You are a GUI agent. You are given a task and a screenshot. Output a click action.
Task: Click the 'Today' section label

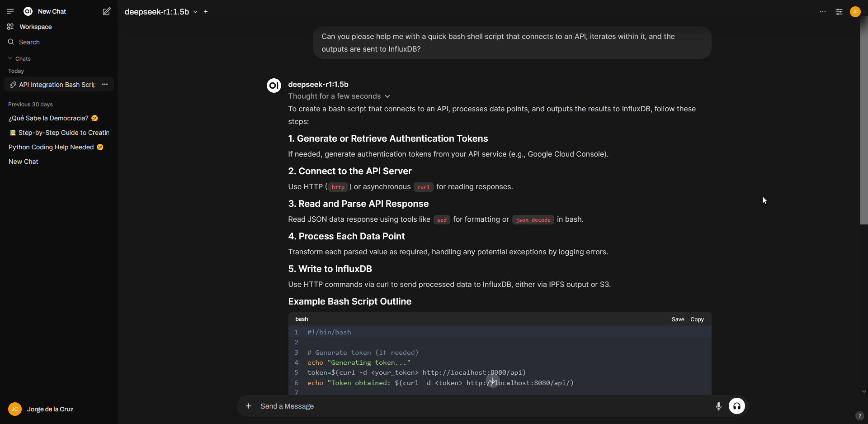(16, 71)
